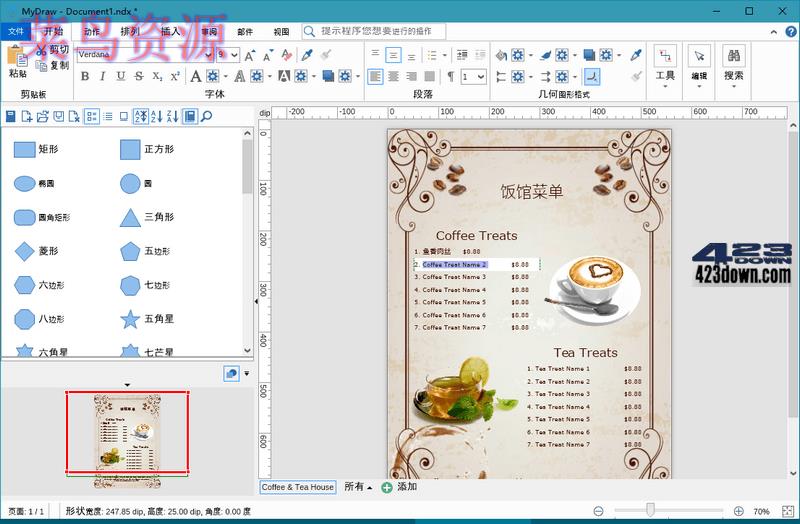800x524 pixels.
Task: Expand the 工具 tools dropdown
Action: [665, 86]
